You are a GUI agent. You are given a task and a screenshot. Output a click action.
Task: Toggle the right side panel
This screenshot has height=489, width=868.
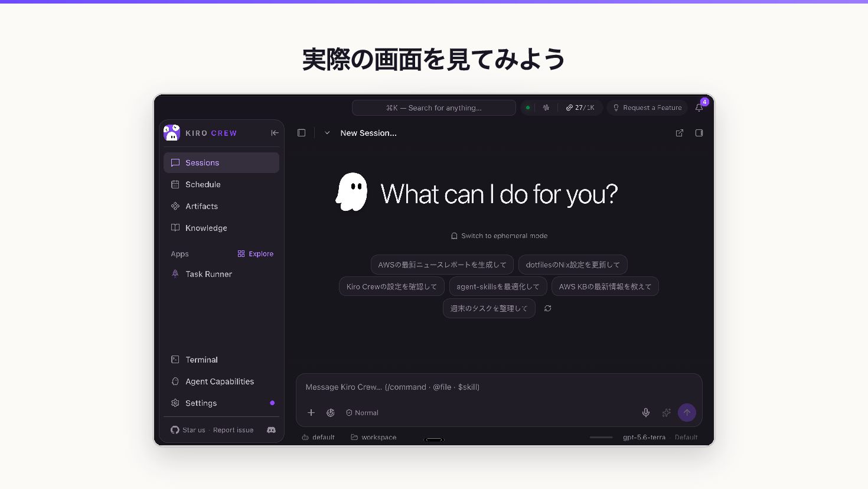click(699, 133)
